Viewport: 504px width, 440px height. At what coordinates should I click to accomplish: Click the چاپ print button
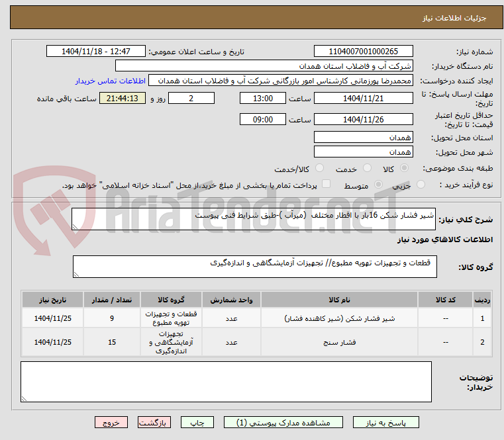pos(197,422)
